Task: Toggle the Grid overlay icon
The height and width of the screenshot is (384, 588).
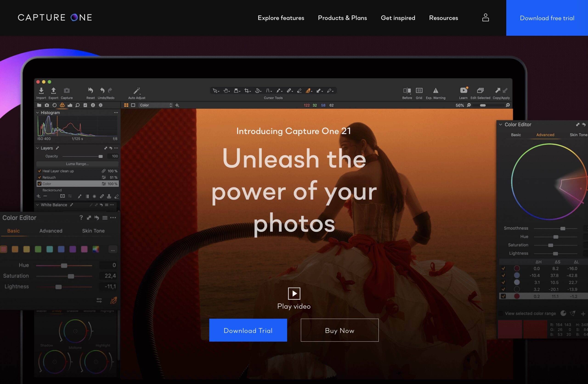Action: click(419, 91)
